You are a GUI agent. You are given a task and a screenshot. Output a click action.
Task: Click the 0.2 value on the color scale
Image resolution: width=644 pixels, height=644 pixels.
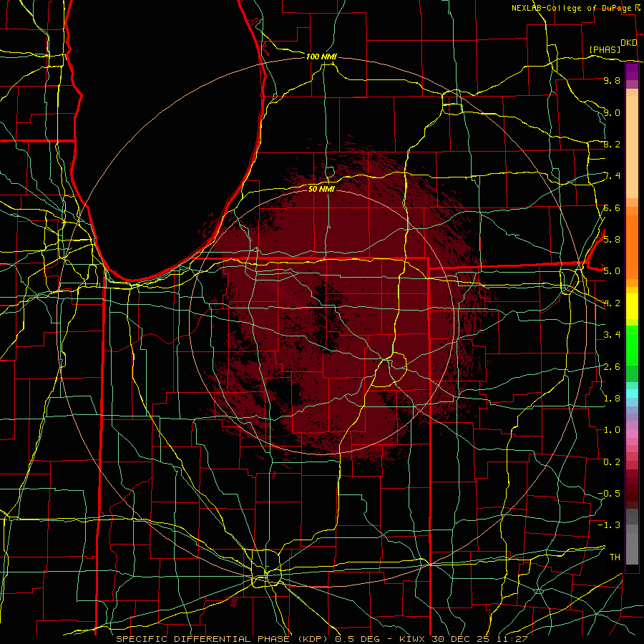tap(612, 462)
